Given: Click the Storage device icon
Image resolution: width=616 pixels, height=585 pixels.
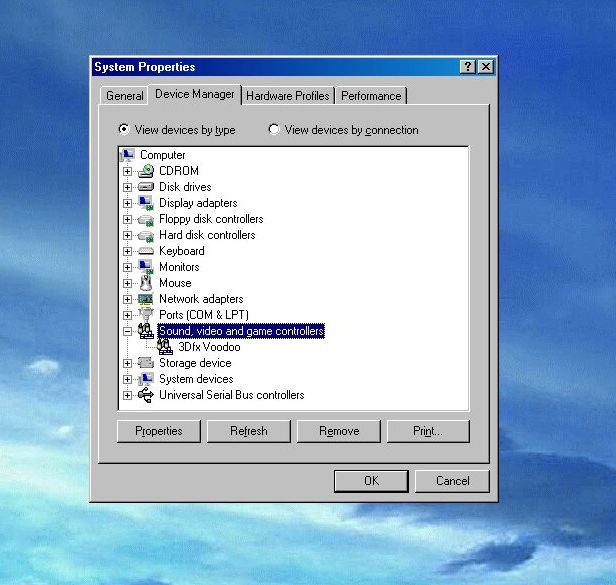Looking at the screenshot, I should (146, 363).
